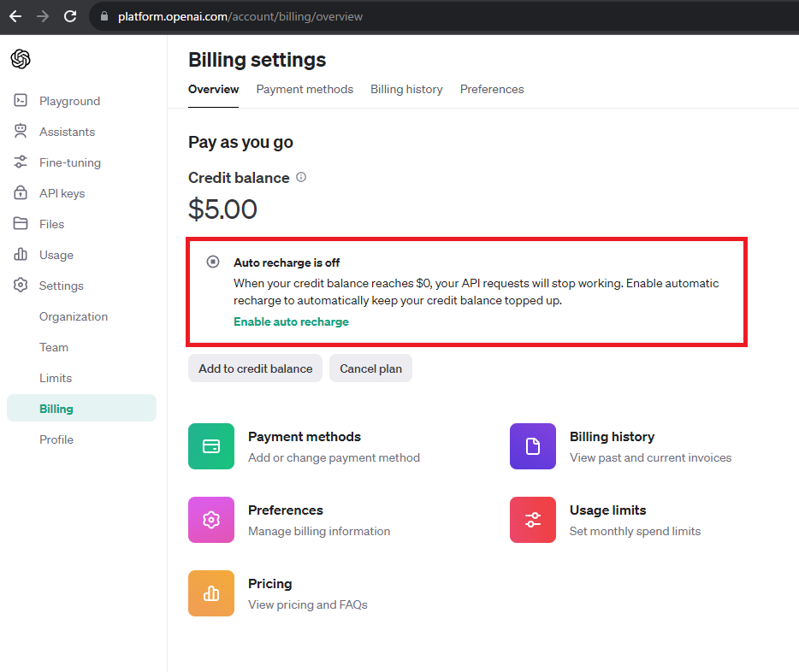Click the API keys lock icon
Viewport: 799px width, 672px height.
click(x=21, y=193)
